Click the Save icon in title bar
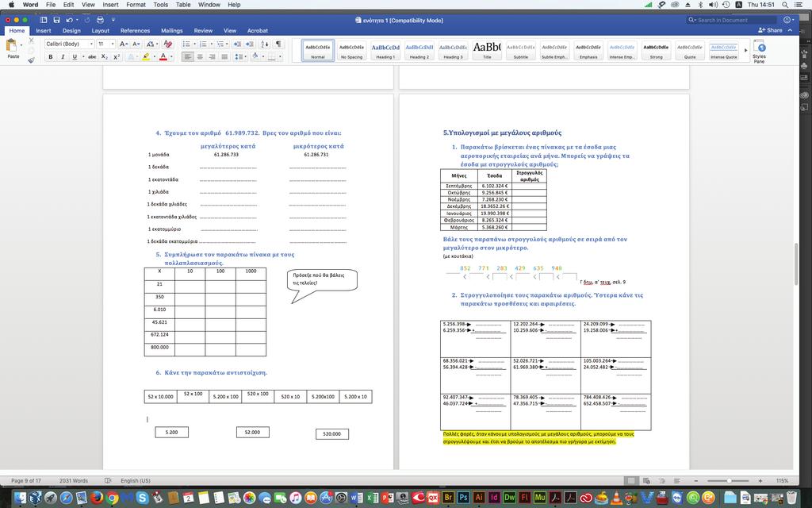Viewport: 812px width, 508px height. pyautogui.click(x=56, y=20)
